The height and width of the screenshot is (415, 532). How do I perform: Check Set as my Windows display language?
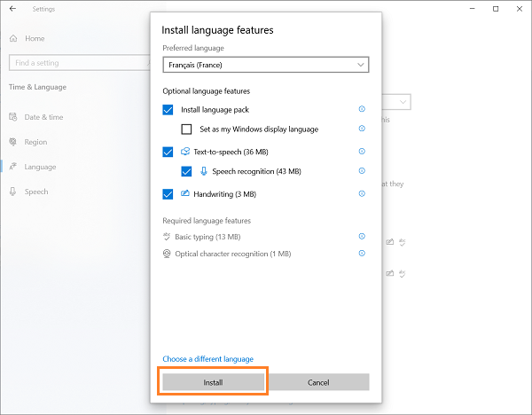pyautogui.click(x=186, y=129)
